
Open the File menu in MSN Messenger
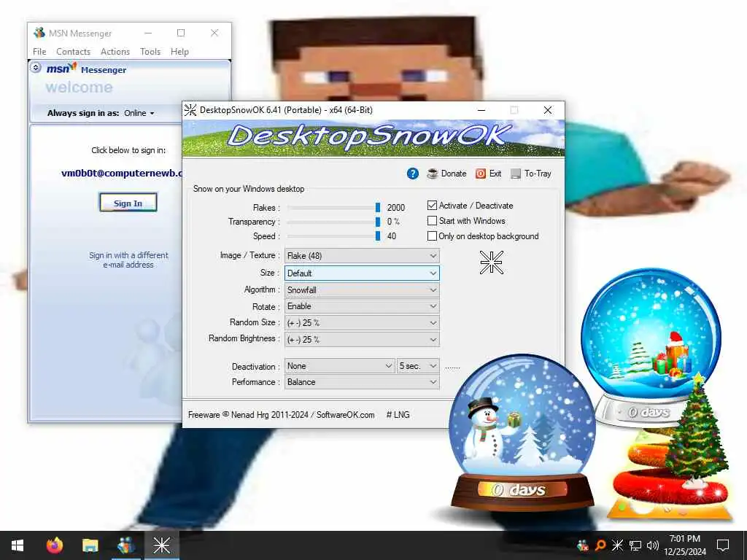tap(39, 52)
